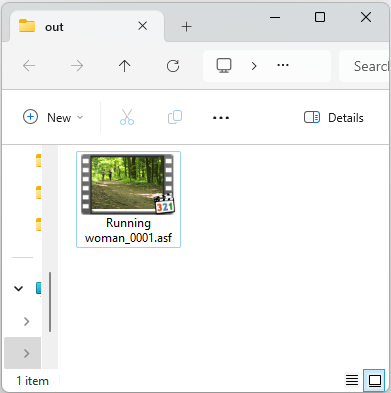The image size is (391, 393).
Task: Collapse the expanded navigation tree node
Action: 19,288
